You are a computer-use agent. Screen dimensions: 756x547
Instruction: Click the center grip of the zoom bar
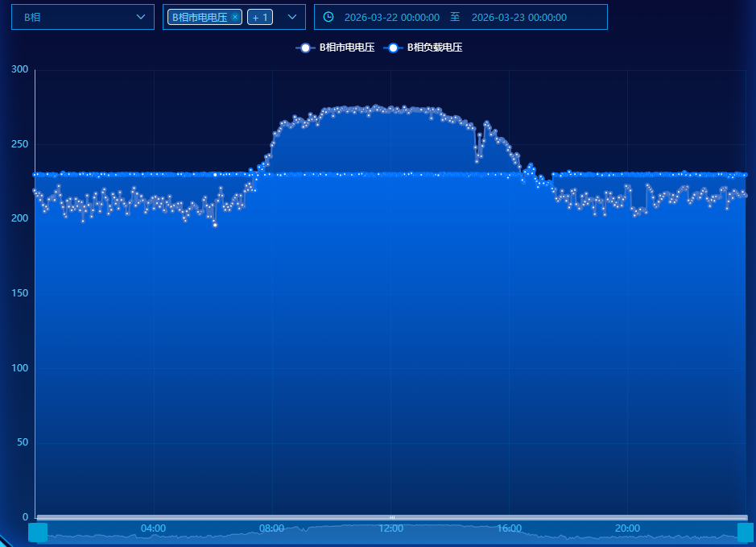[x=392, y=517]
